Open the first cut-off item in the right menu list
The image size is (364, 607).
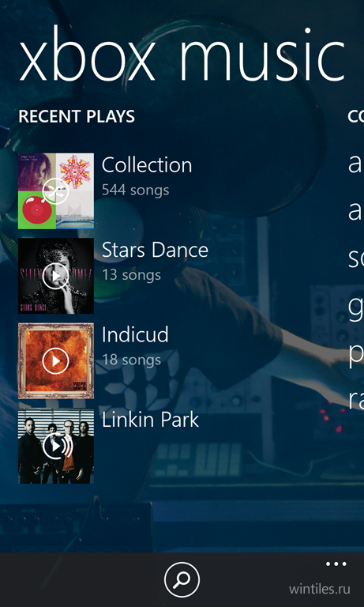click(355, 164)
